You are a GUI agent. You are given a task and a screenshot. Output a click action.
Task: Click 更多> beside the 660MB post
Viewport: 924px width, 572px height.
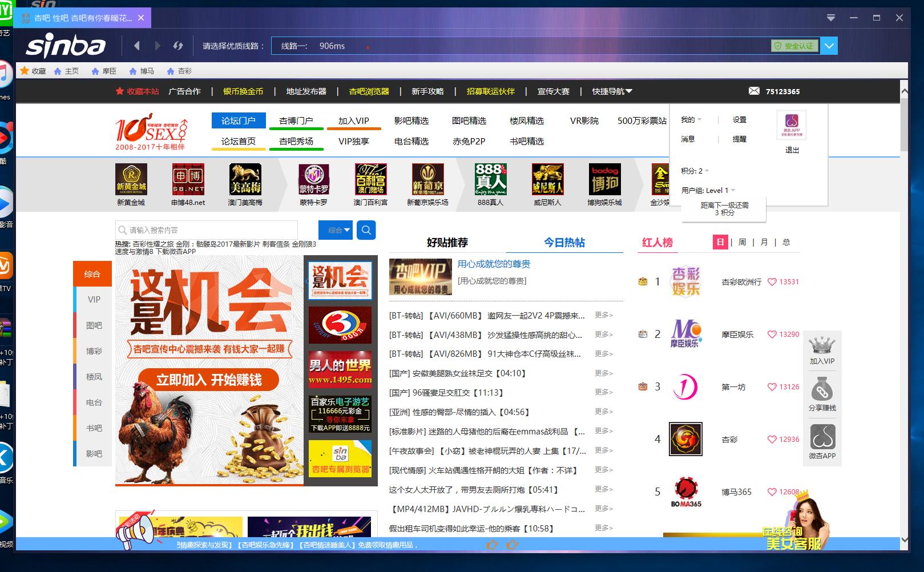tap(603, 315)
